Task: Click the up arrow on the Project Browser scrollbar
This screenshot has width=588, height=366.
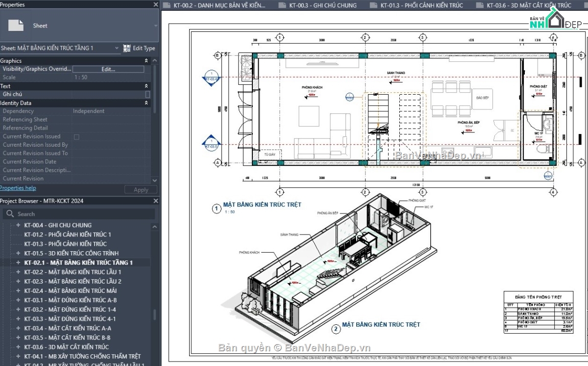Action: [155, 227]
